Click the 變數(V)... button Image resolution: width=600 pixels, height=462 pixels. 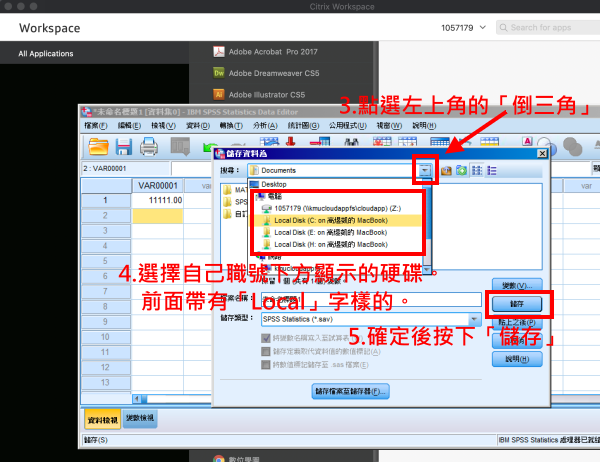517,285
